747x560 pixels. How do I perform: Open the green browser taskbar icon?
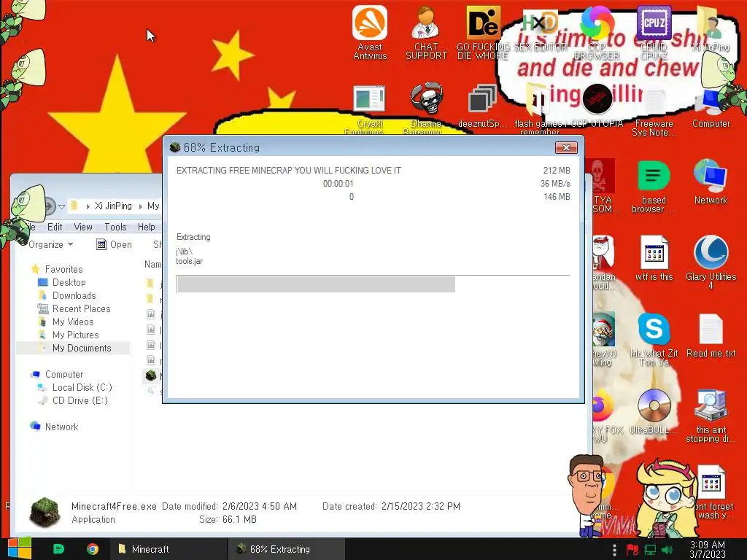coord(58,549)
